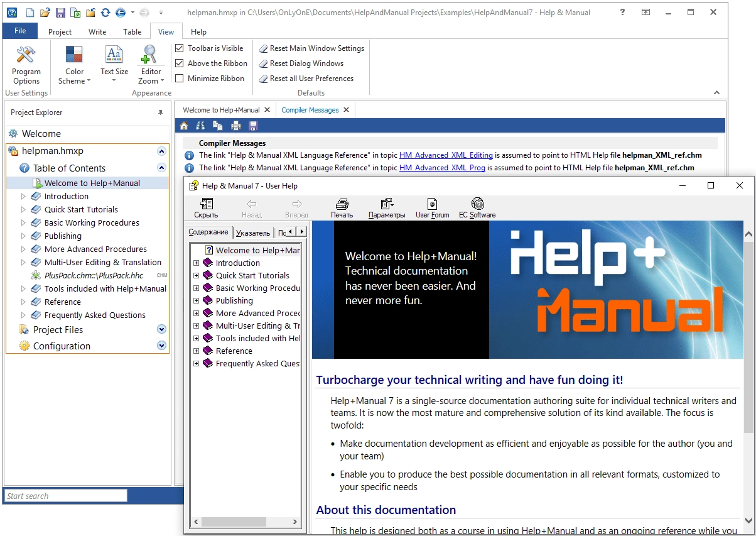Screen dimensions: 756x536
Task: Click the blue Back arrow quick access icon
Action: 121,12
